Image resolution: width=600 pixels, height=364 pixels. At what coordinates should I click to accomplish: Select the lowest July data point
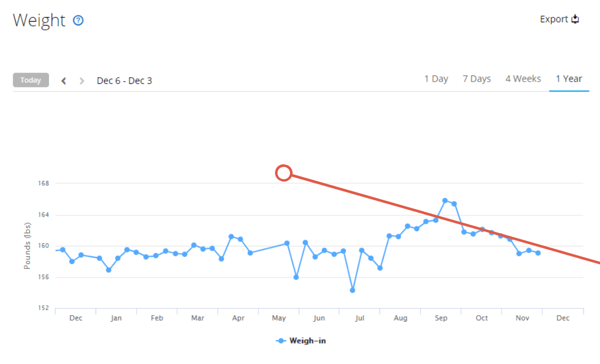(x=352, y=290)
